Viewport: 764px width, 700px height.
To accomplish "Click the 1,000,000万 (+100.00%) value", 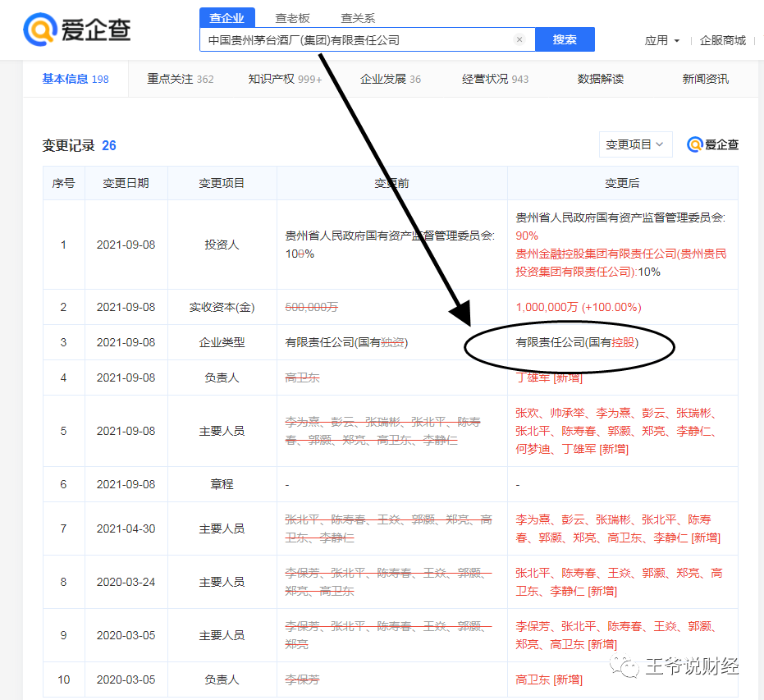I will click(579, 308).
